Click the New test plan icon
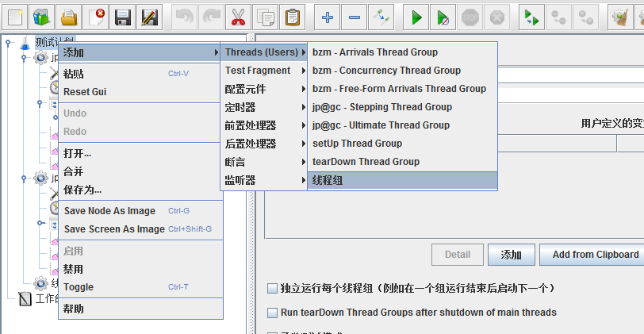The image size is (644, 334). click(x=15, y=16)
